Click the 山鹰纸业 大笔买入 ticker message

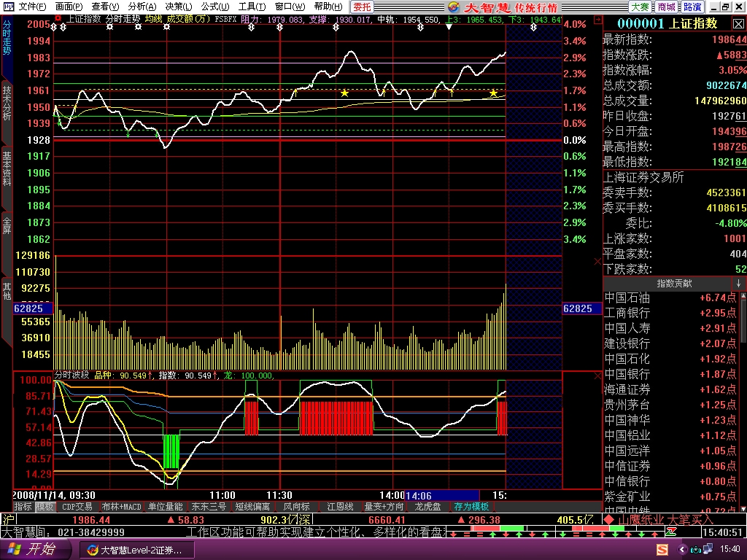coord(665,519)
